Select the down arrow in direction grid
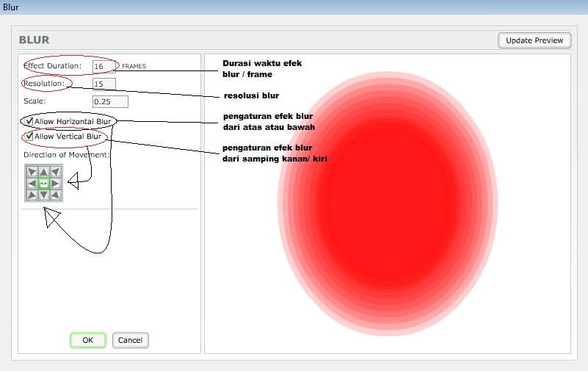 coord(44,195)
